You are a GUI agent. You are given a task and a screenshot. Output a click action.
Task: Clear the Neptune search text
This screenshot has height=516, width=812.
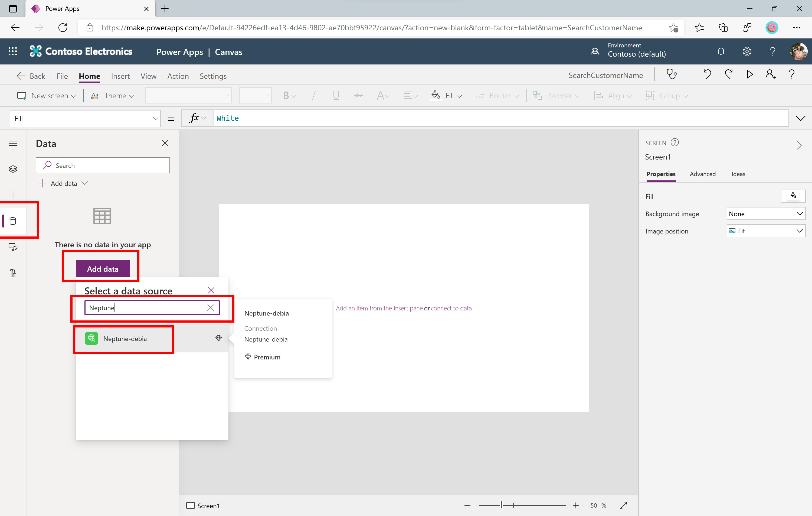[x=210, y=307]
